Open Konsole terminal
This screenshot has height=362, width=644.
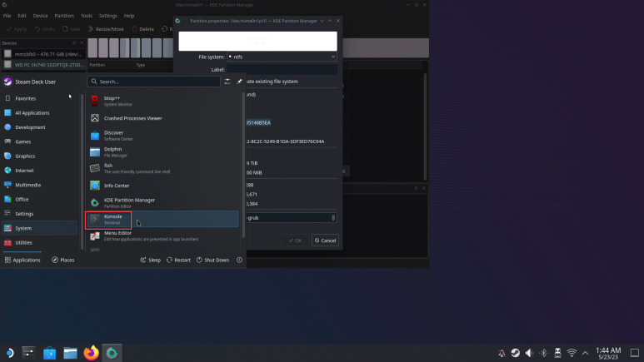(x=162, y=219)
